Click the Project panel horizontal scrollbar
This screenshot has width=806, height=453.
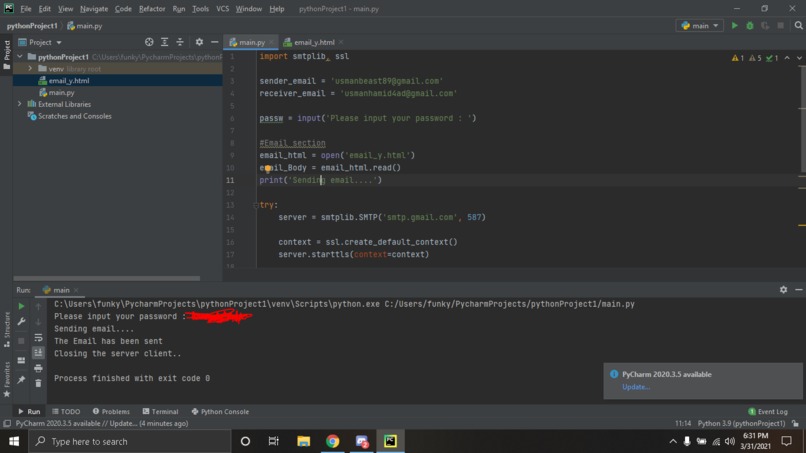(106, 278)
